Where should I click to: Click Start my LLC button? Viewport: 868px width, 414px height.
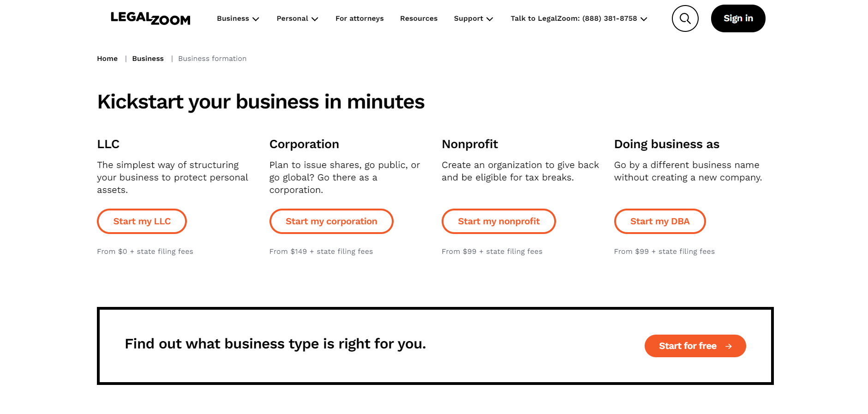pos(142,222)
